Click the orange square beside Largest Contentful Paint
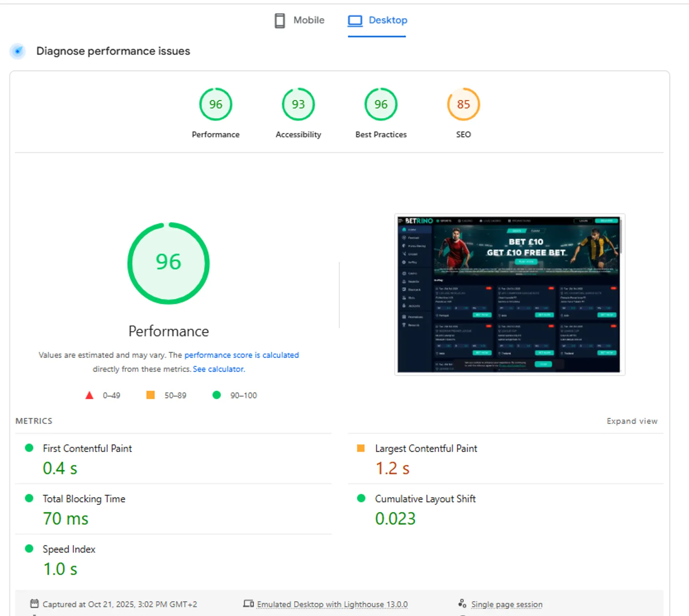The image size is (689, 616). [x=361, y=448]
